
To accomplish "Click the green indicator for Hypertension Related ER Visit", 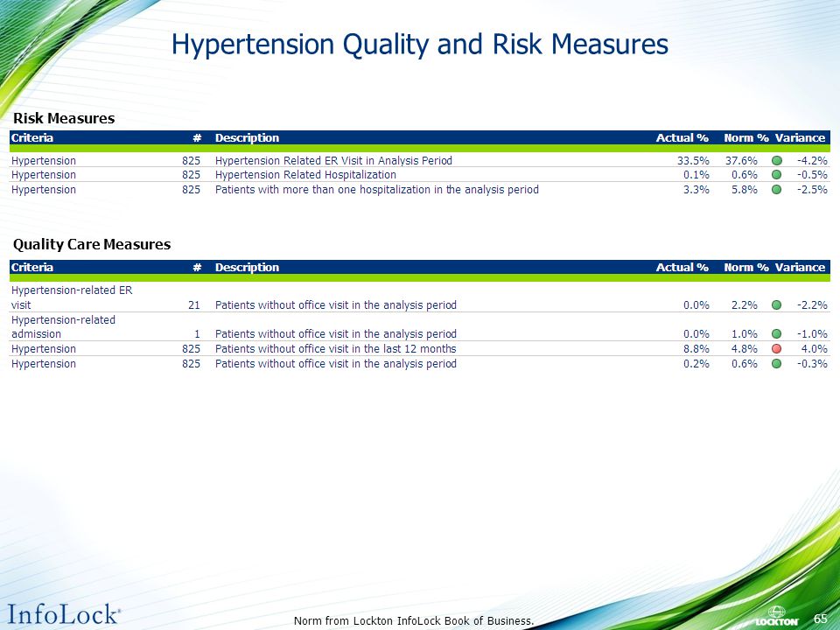I will [777, 161].
